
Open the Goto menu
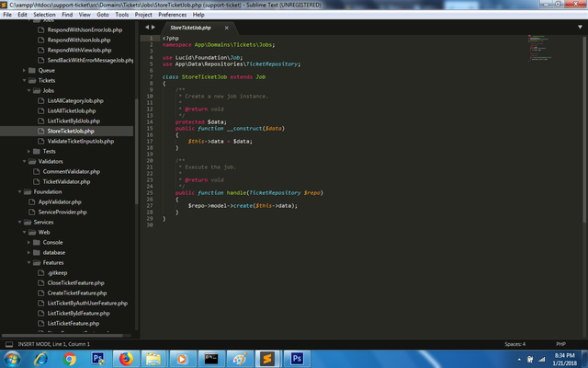point(103,15)
